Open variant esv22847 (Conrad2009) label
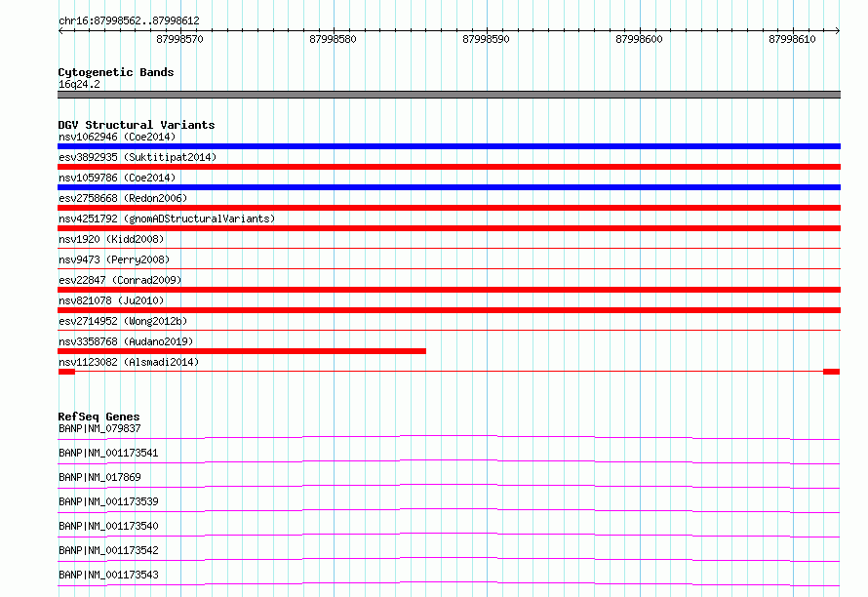Screen dimensions: 868x597 pos(120,280)
